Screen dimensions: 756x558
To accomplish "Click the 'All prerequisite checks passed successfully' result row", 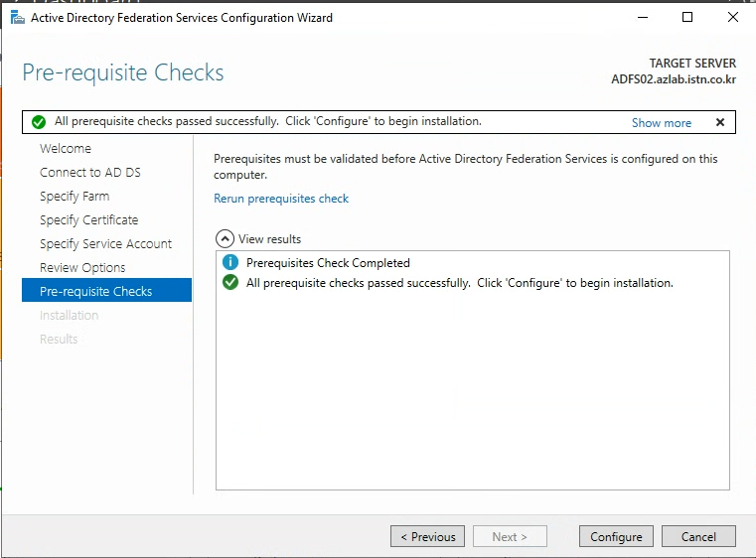I will point(460,283).
